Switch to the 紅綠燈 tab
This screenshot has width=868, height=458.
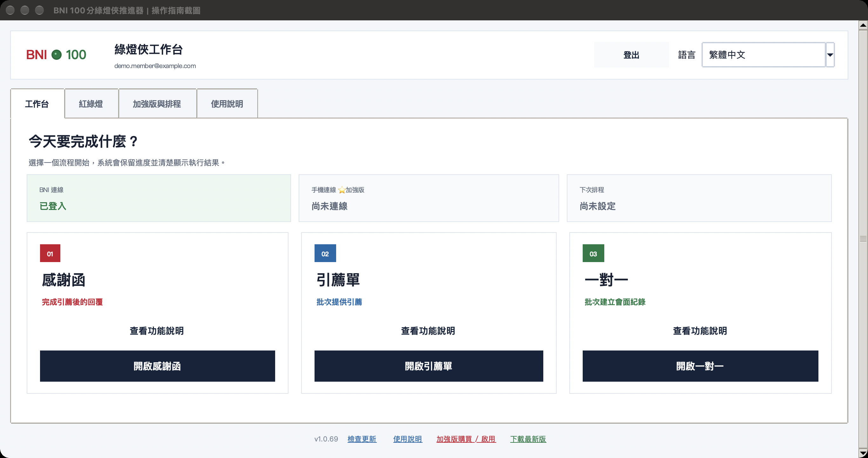click(91, 104)
